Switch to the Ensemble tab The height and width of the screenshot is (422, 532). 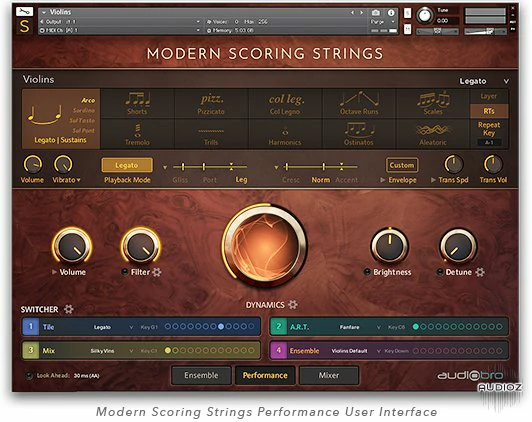(201, 375)
